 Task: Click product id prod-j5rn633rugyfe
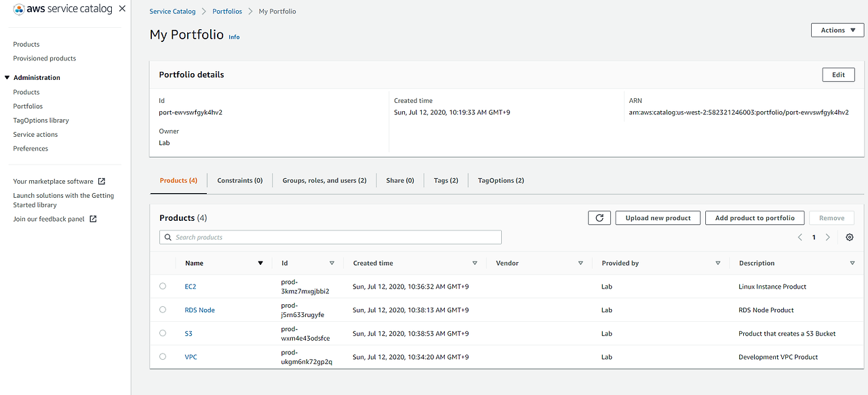coord(302,310)
